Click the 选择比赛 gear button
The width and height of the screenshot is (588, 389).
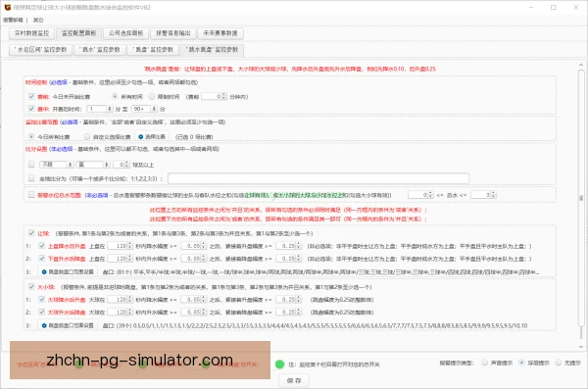click(152, 136)
